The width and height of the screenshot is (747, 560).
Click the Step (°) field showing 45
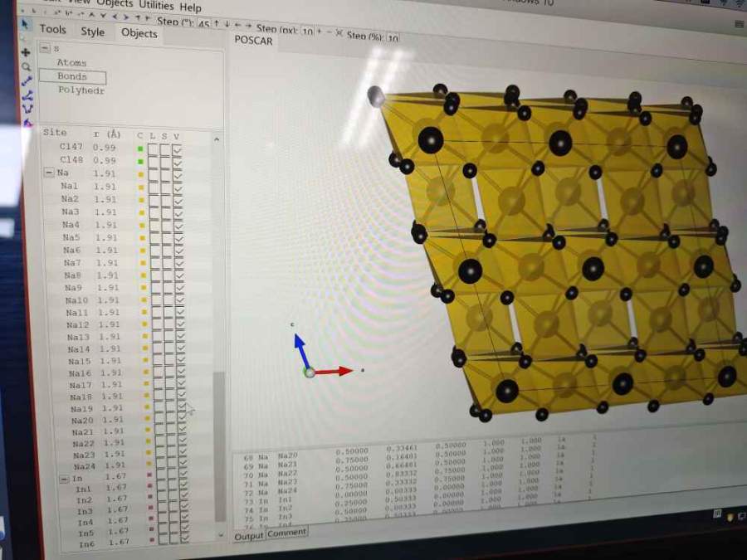point(204,24)
